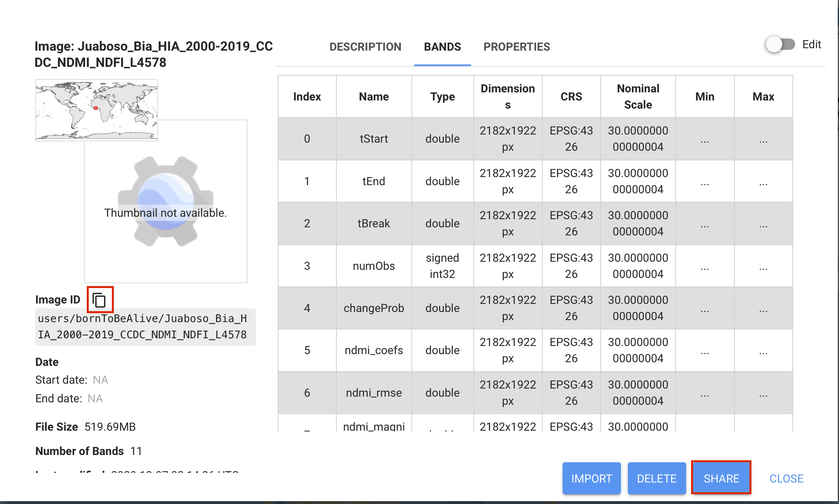Click the Name column header
Screen dimensions: 839x504
(373, 96)
